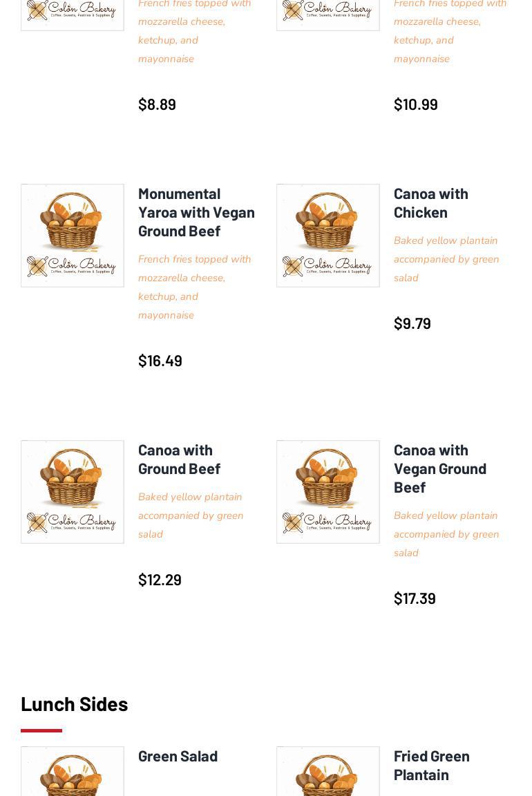Click the $16.49 price
This screenshot has height=796, width=532.
[x=160, y=361]
